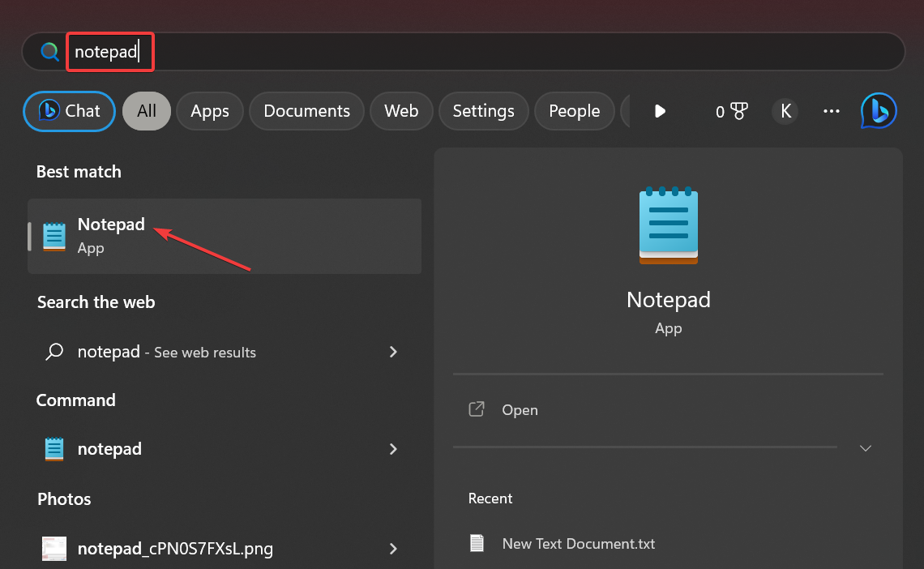Image resolution: width=924 pixels, height=569 pixels.
Task: Expand the notepad web results chevron
Action: pyautogui.click(x=393, y=352)
